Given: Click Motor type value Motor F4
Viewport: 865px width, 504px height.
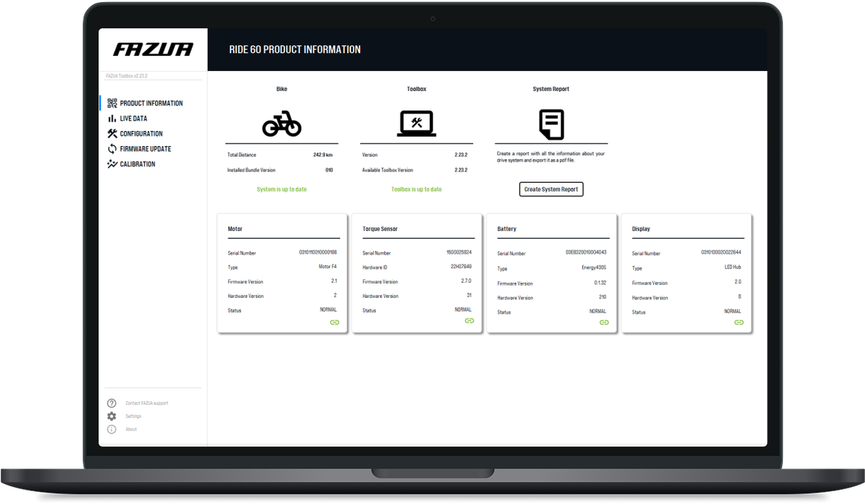Looking at the screenshot, I should 328,267.
